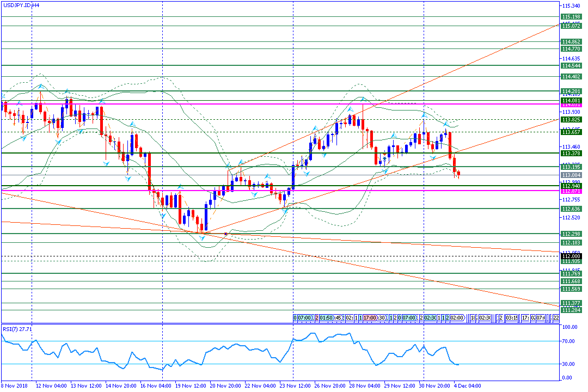Click the magenta 112.871 price label
588x392 pixels.
pos(571,191)
